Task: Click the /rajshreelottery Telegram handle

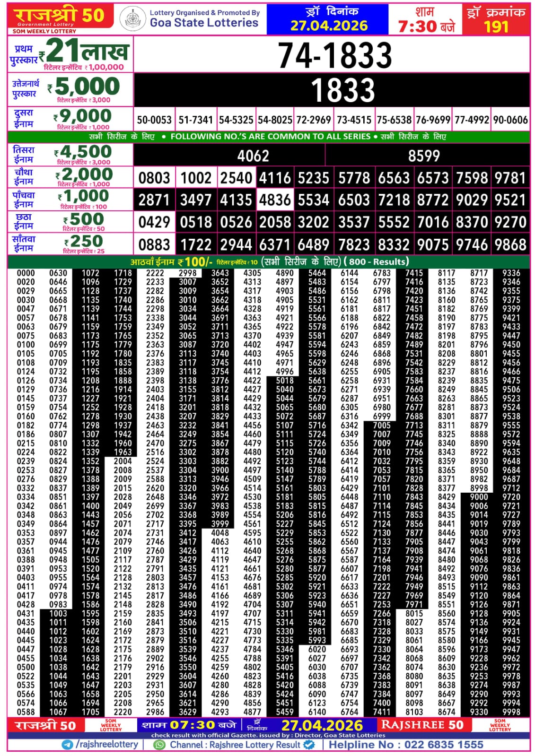Action: pyautogui.click(x=106, y=745)
